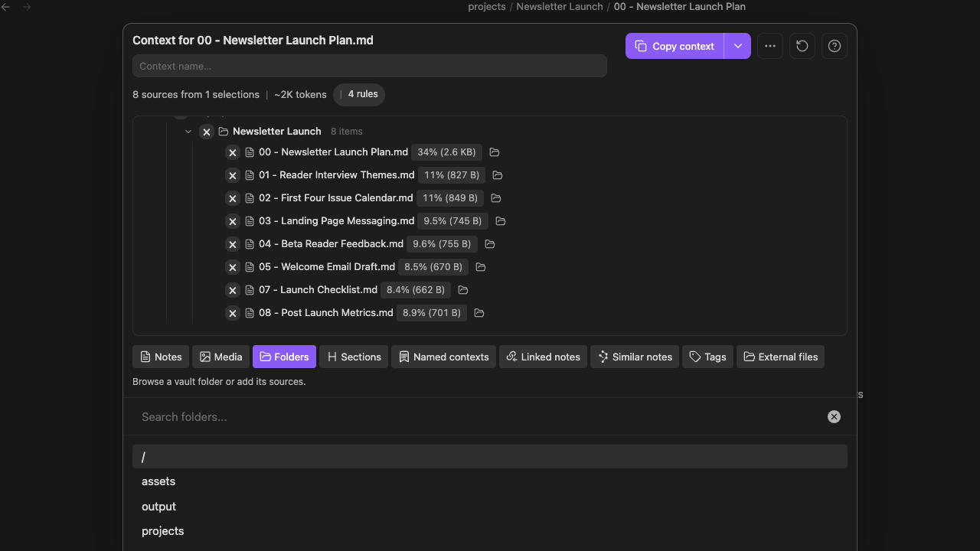
Task: Click the Newsletter Launch folder name in tree
Action: tap(277, 132)
